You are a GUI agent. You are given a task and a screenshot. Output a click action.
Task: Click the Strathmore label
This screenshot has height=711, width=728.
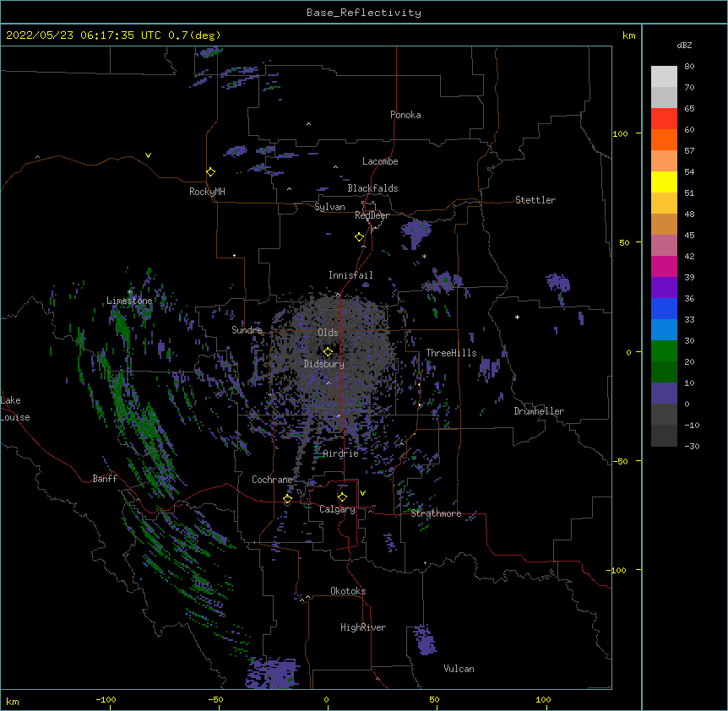[436, 513]
